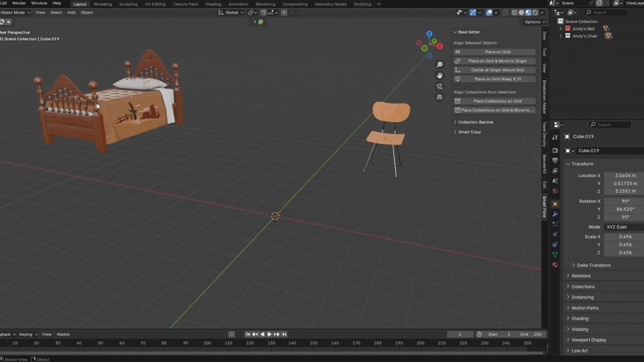Expand Andy's Chair collection in outliner
This screenshot has width=644, height=362.
[561, 36]
